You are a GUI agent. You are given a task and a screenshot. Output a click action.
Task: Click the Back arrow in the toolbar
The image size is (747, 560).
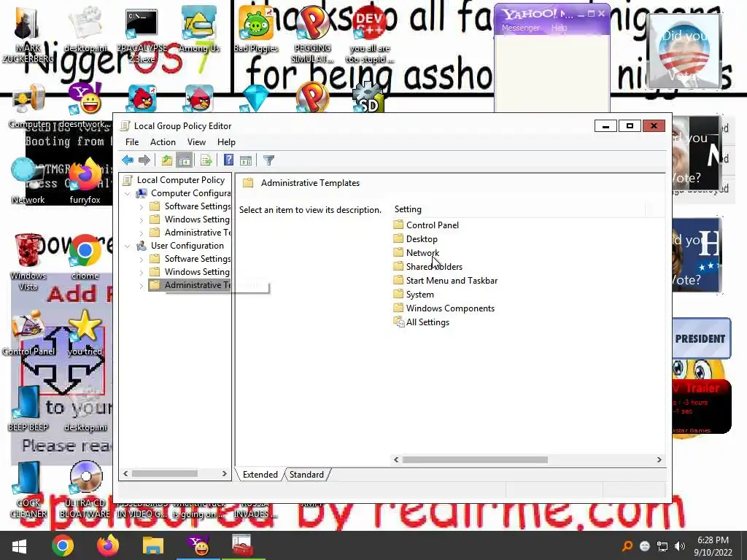click(127, 160)
